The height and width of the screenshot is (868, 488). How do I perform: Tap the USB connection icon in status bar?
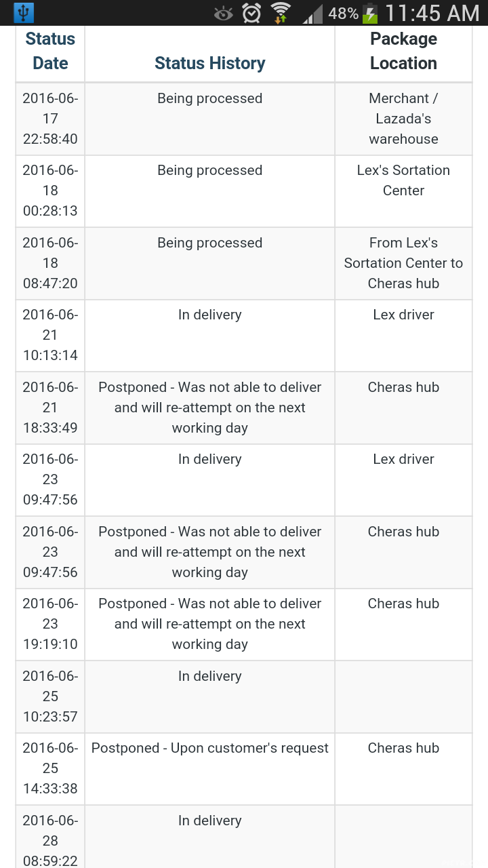point(24,13)
